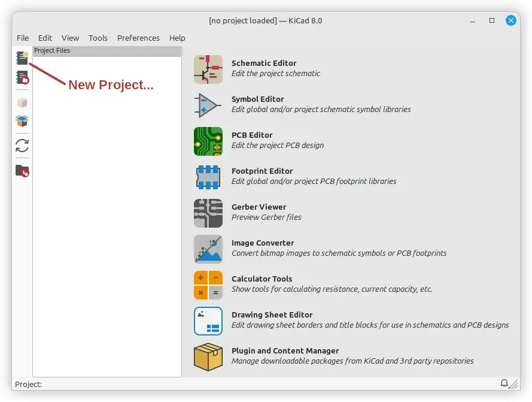The height and width of the screenshot is (402, 532).
Task: Click the greyed Archive Project box icon
Action: [x=22, y=102]
